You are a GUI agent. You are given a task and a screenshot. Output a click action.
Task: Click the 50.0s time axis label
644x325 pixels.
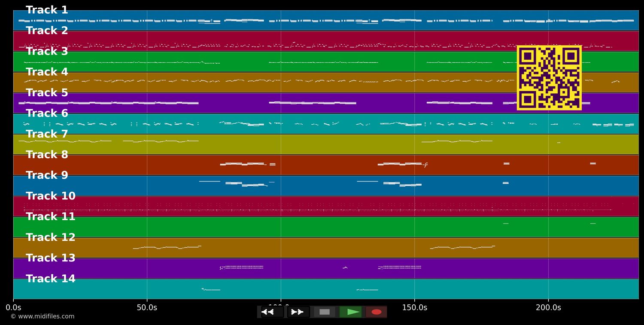coord(147,307)
